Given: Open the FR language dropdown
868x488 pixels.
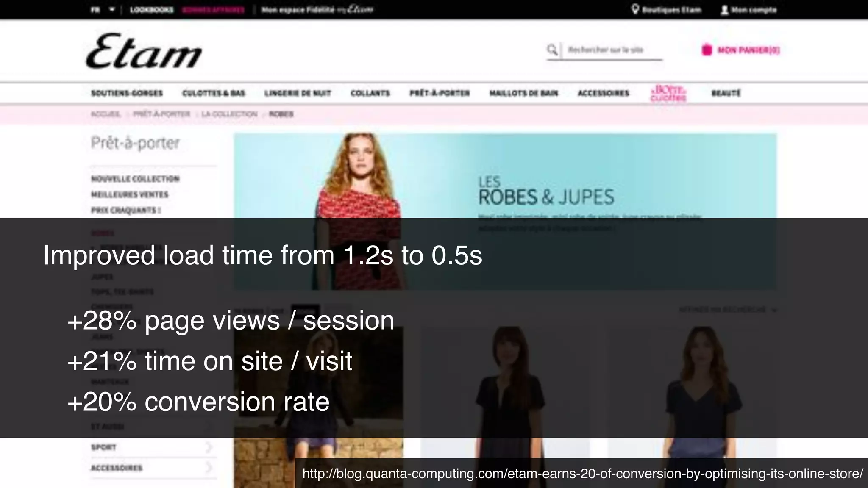Looking at the screenshot, I should pos(103,9).
